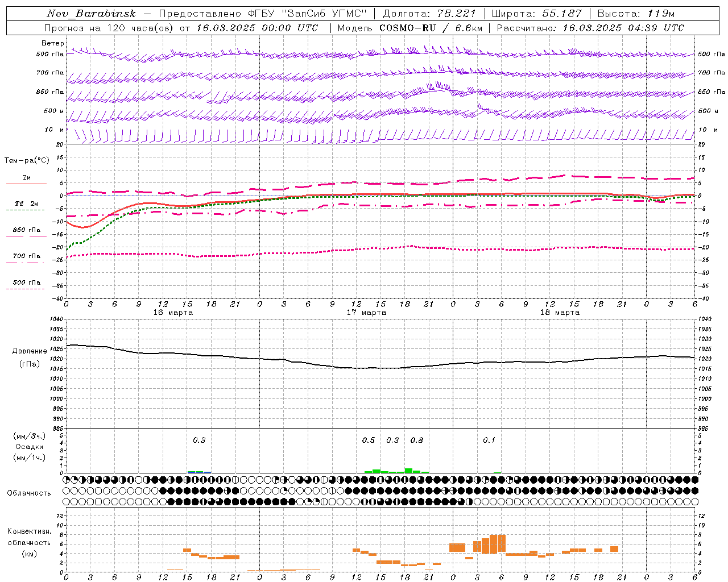Select the forecast start time '16.03.2025 00:00 UTC'
This screenshot has height=582, width=728.
point(257,28)
